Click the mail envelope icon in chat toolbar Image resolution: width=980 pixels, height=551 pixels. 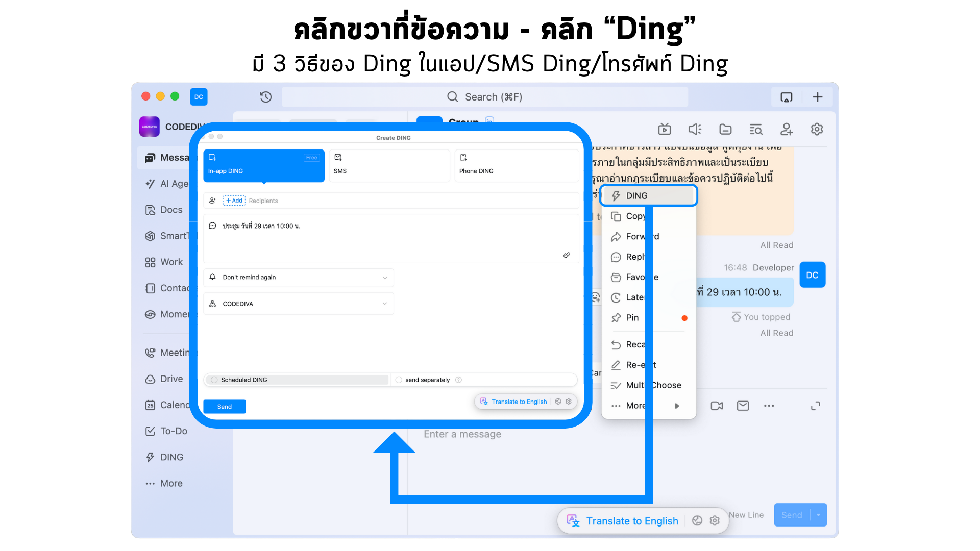743,406
